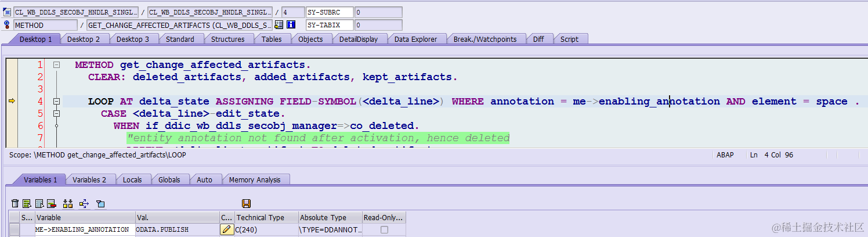Click the method type icon next to METHOD
The width and height of the screenshot is (868, 237).
tap(7, 25)
